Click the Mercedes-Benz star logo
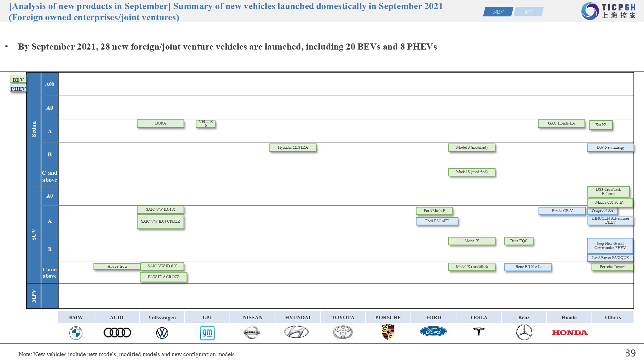Image resolution: width=644 pixels, height=362 pixels. pyautogui.click(x=524, y=332)
